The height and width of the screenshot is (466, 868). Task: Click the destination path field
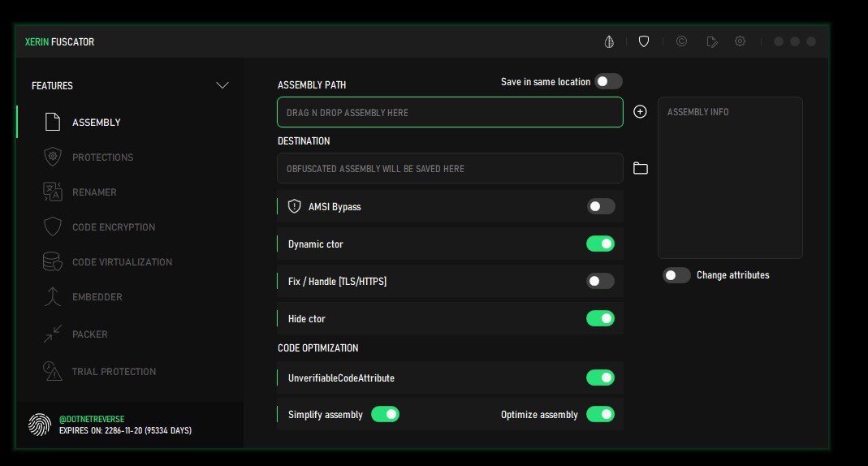pyautogui.click(x=450, y=169)
